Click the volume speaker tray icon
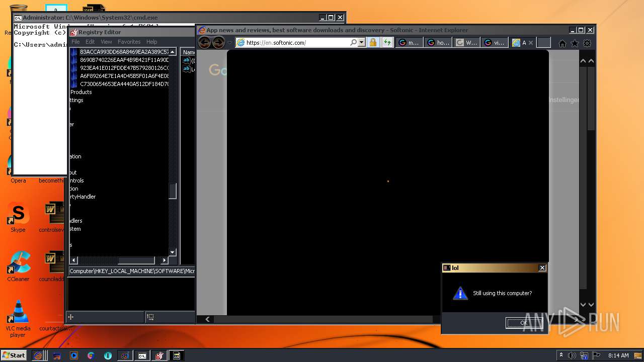Viewport: 644px width, 362px height. point(572,355)
